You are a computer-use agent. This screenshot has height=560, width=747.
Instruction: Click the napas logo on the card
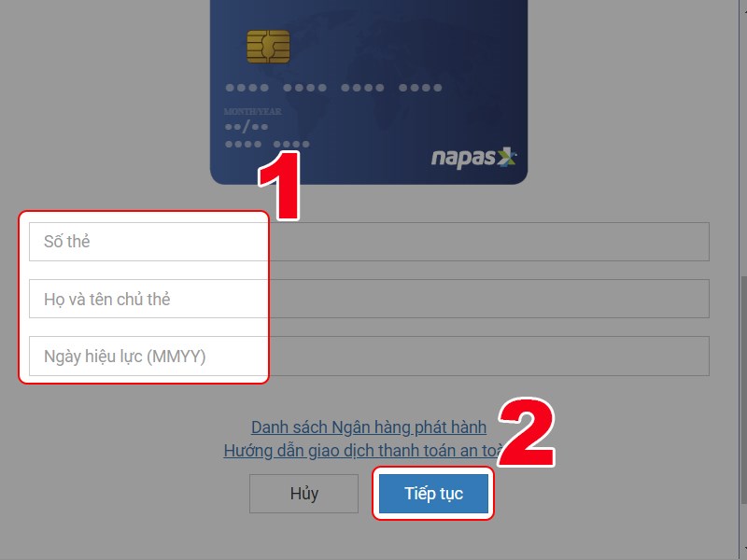(x=473, y=158)
